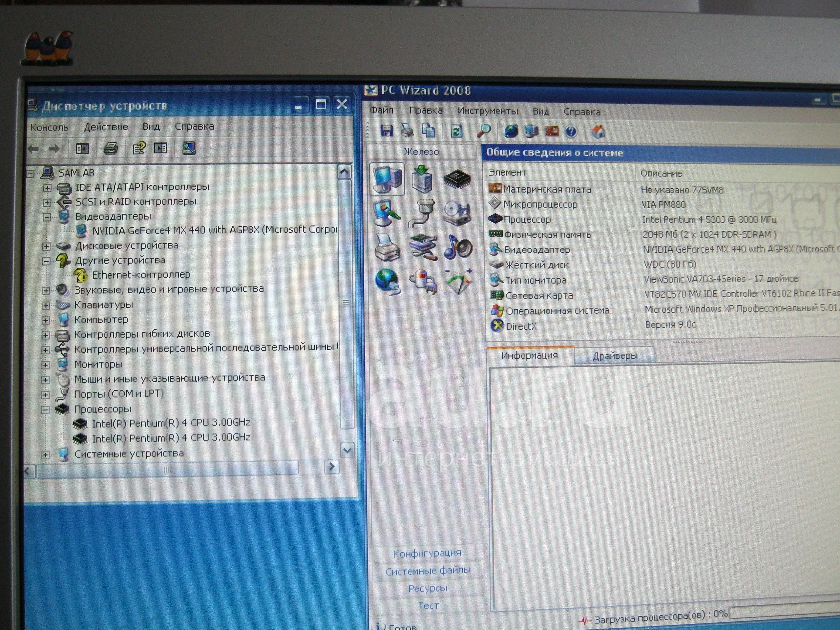Image resolution: width=840 pixels, height=630 pixels.
Task: Click the printer icon in Device Manager toolbar
Action: click(111, 148)
